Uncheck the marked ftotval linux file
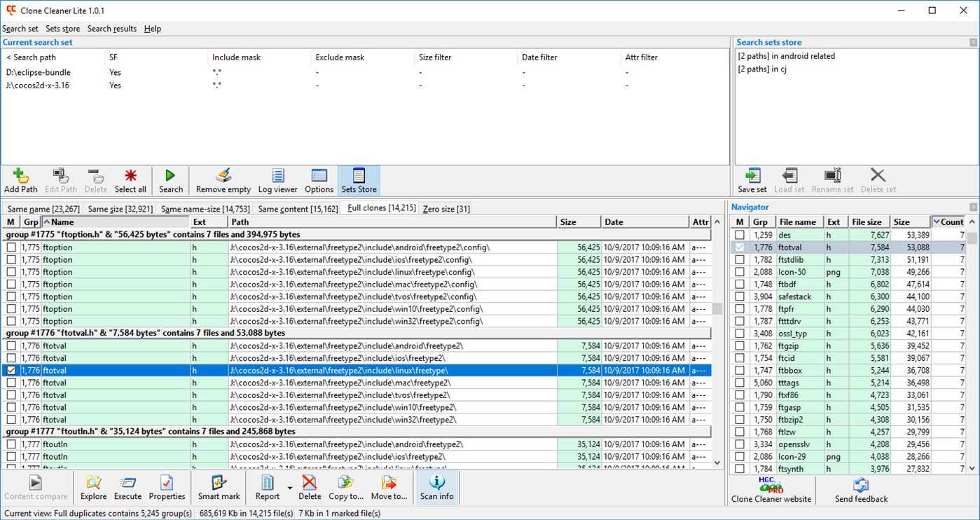The height and width of the screenshot is (520, 980). (11, 370)
